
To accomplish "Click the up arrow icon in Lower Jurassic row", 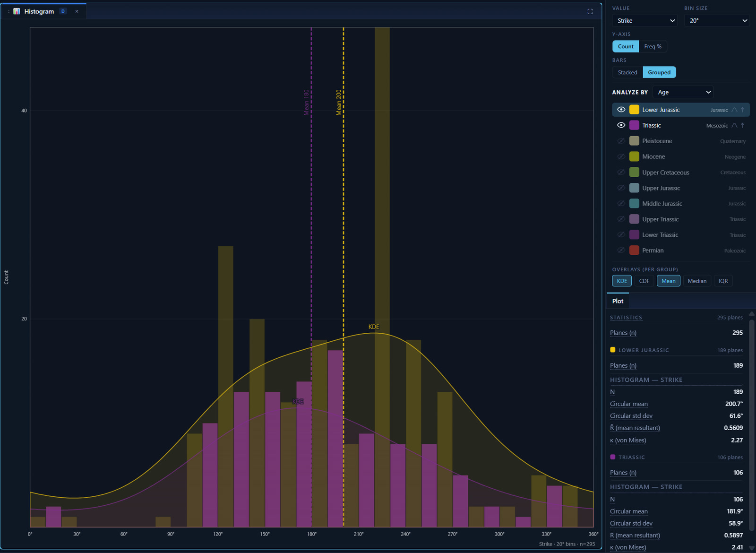I will point(742,110).
